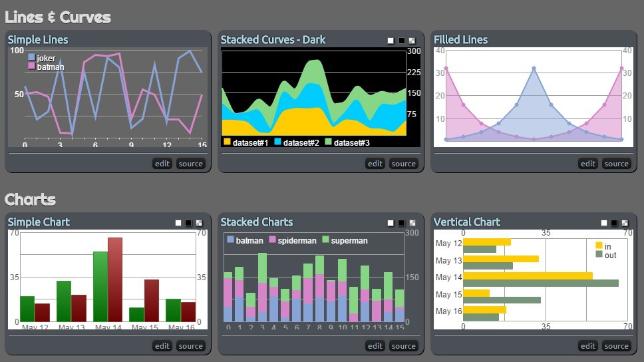Click the tall red May 14 bar
This screenshot has width=644, height=362.
[x=115, y=279]
